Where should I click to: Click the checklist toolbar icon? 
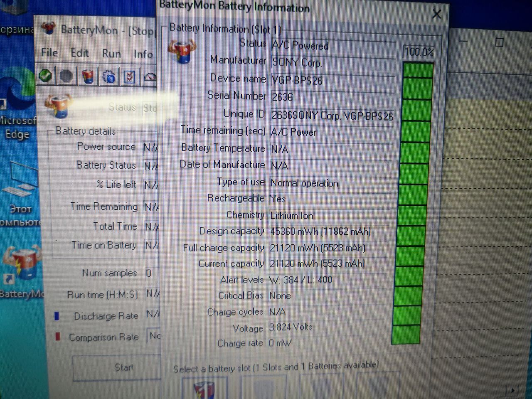point(130,77)
